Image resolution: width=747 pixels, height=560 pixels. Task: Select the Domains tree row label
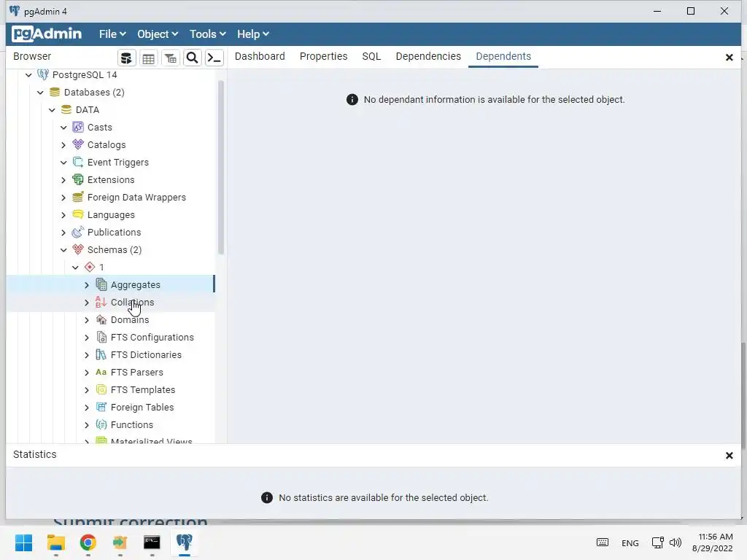[x=130, y=319]
